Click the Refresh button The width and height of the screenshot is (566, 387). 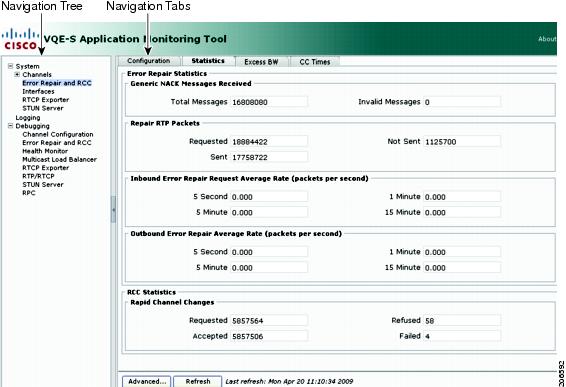[198, 381]
